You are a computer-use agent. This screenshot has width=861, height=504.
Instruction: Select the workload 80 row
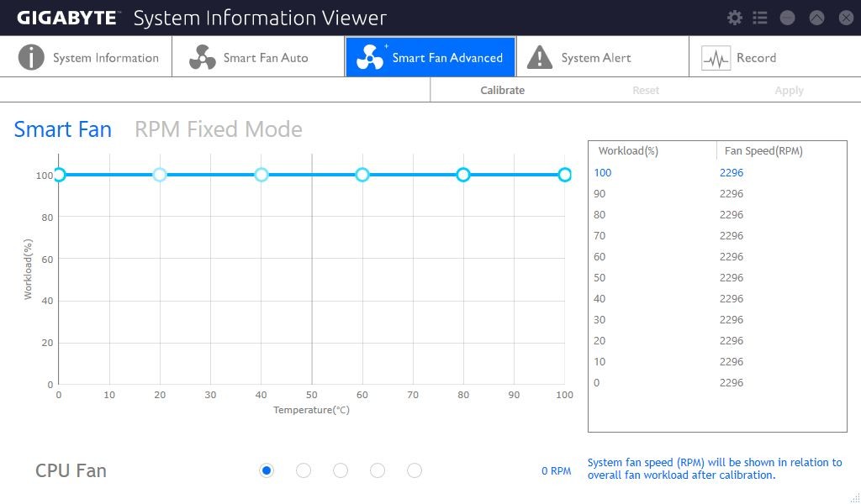(717, 215)
